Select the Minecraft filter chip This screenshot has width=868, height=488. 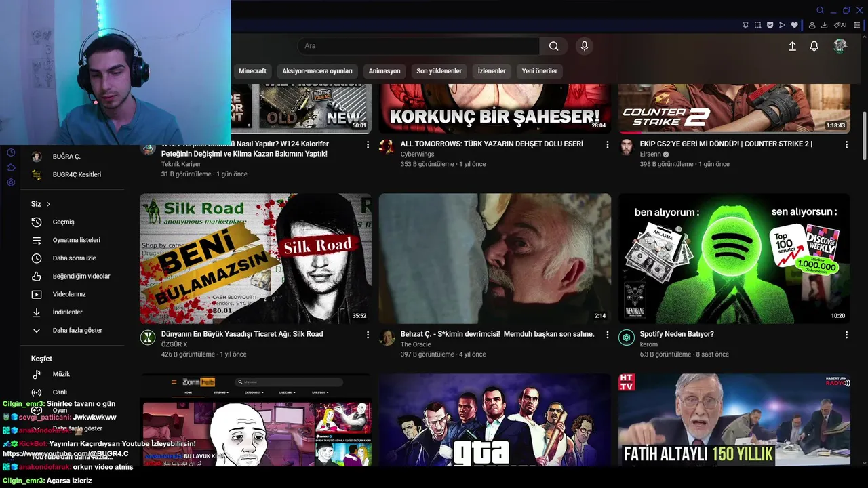coord(252,71)
